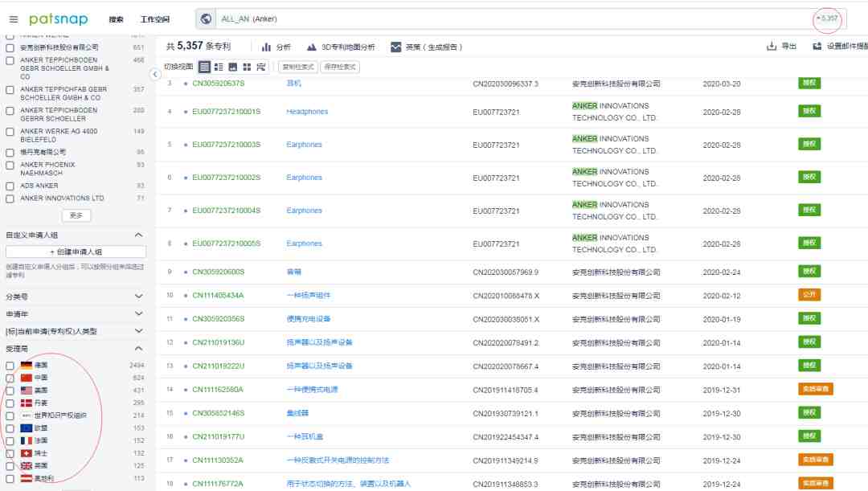Image resolution: width=868 pixels, height=491 pixels.
Task: Check the 欧盟 office filter checkbox
Action: click(10, 428)
